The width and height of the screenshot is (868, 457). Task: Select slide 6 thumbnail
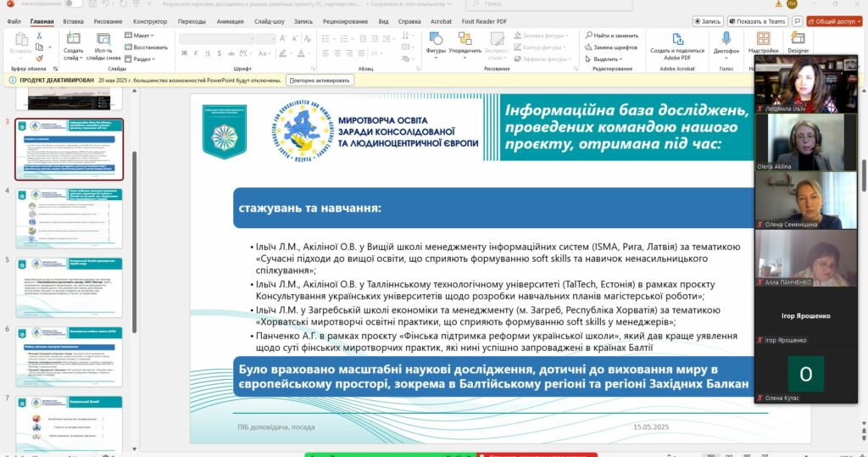tap(70, 356)
